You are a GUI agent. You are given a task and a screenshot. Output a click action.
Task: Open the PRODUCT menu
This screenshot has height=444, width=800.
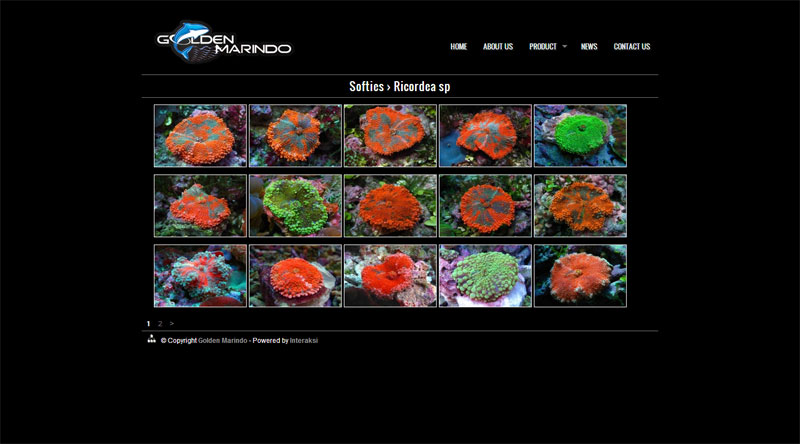pyautogui.click(x=543, y=46)
